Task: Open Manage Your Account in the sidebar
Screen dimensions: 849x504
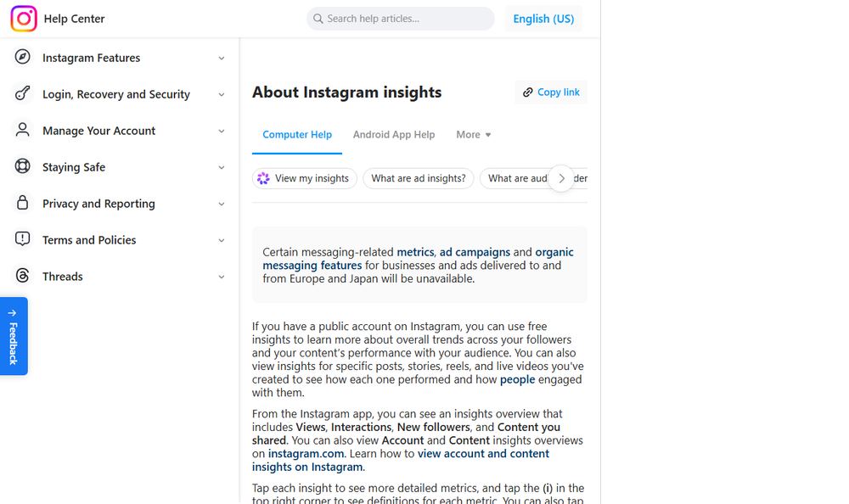Action: click(119, 131)
